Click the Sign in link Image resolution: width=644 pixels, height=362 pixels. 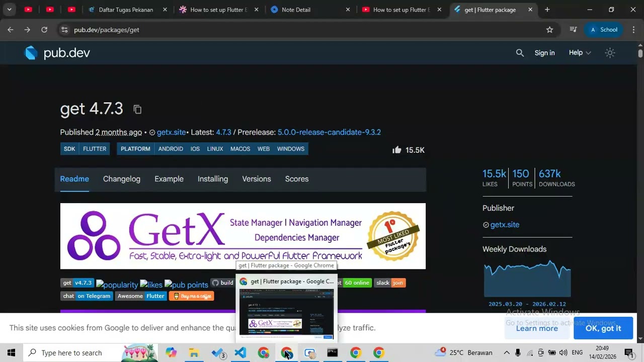coord(544,53)
